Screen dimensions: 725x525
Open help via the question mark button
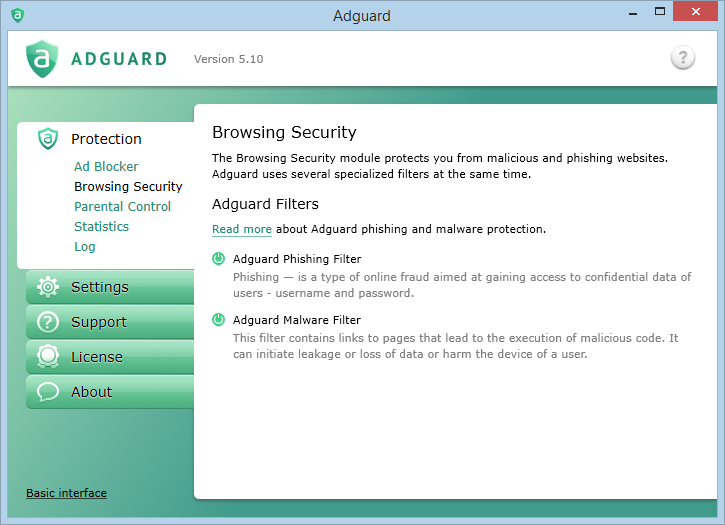coord(682,57)
